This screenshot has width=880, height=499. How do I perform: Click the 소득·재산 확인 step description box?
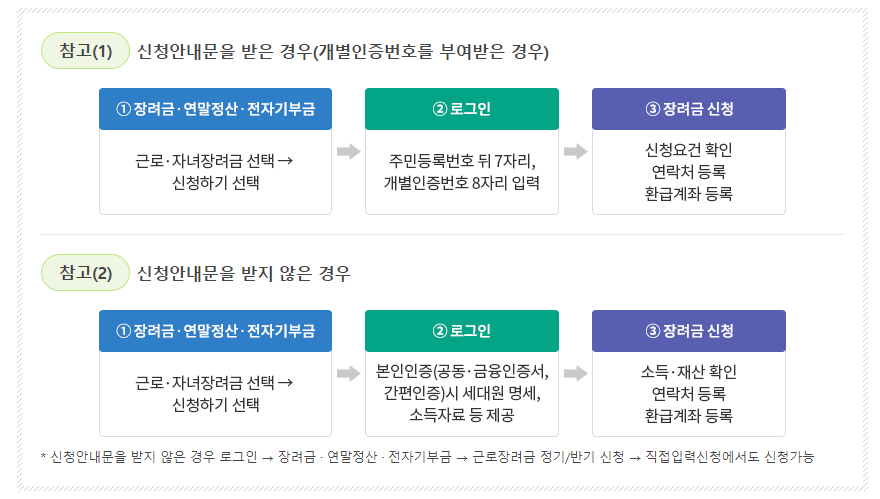click(x=689, y=394)
